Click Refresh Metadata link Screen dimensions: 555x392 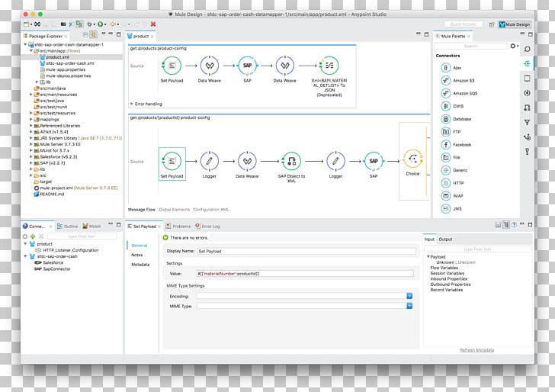(476, 350)
